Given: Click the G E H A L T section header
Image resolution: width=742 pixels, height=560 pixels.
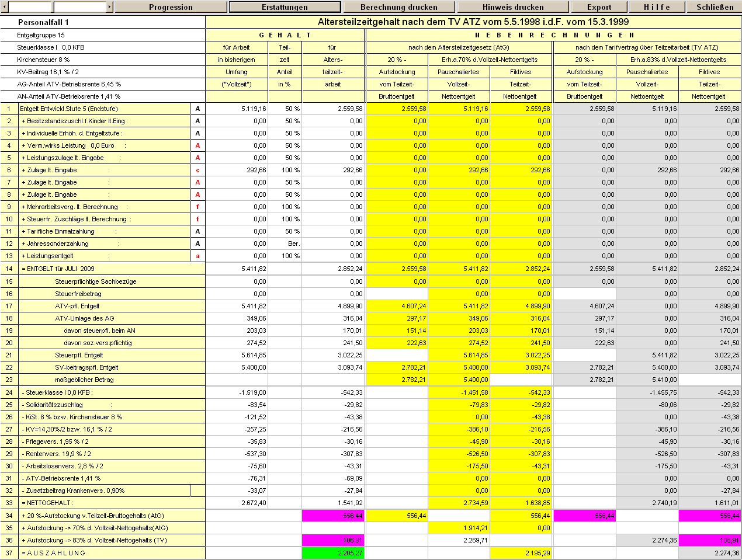Looking at the screenshot, I should (285, 35).
